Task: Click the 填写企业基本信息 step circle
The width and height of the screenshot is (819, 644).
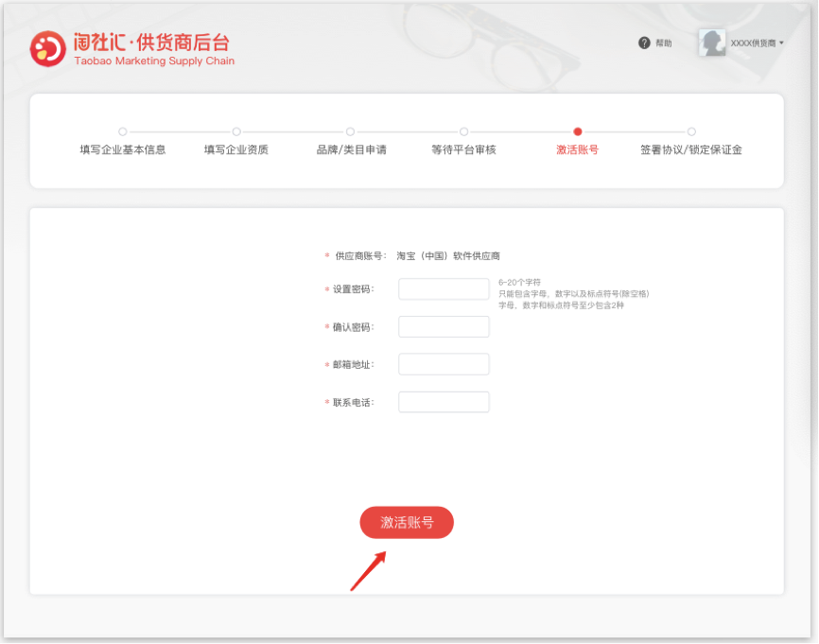Action: (x=123, y=132)
